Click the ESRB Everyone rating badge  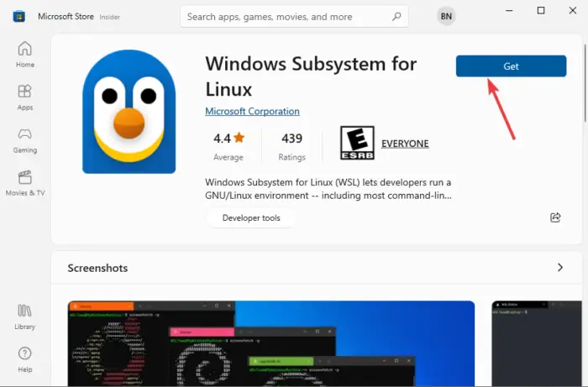[357, 143]
